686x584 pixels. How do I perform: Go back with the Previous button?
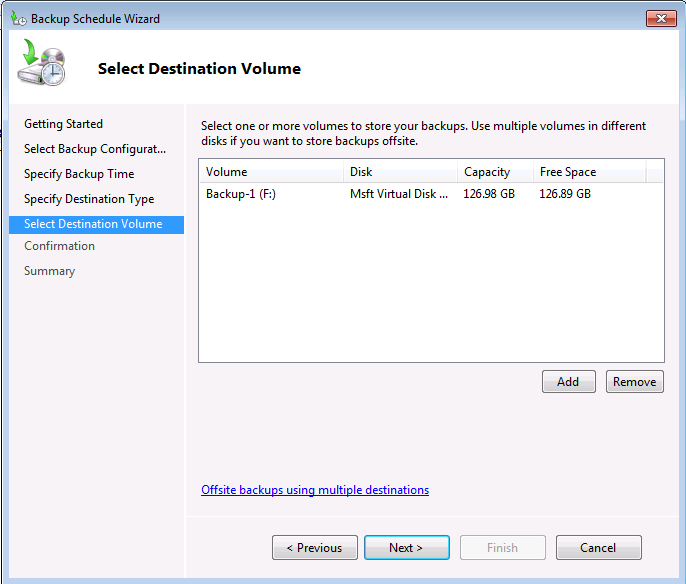tap(315, 547)
